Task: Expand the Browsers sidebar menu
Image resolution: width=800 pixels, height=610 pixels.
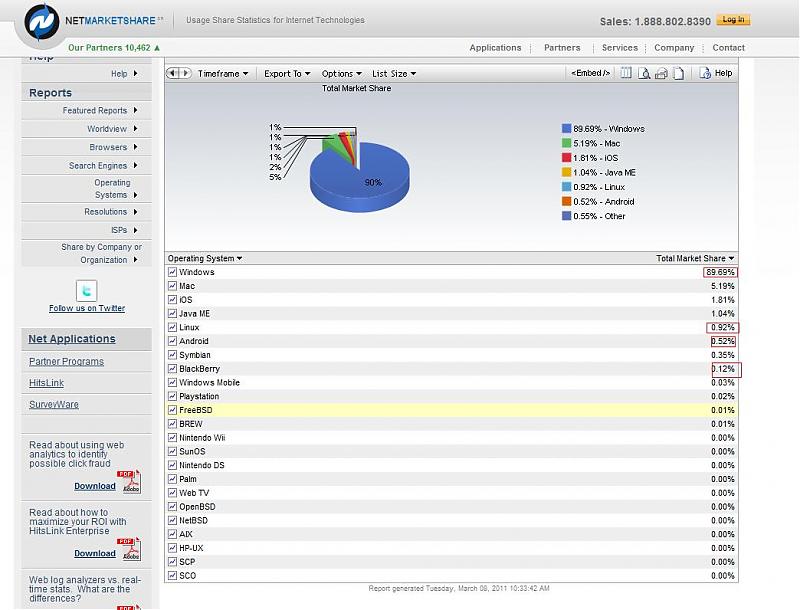Action: tap(113, 147)
